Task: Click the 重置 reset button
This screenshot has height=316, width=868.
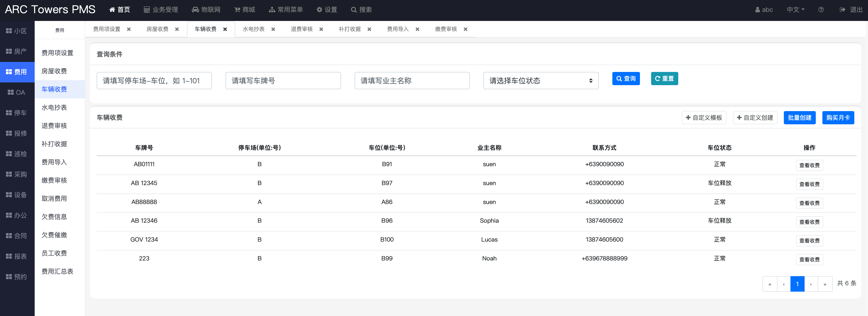Action: pyautogui.click(x=664, y=79)
